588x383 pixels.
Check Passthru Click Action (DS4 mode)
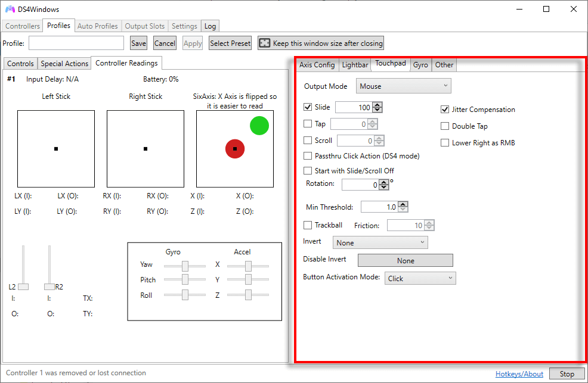click(308, 155)
